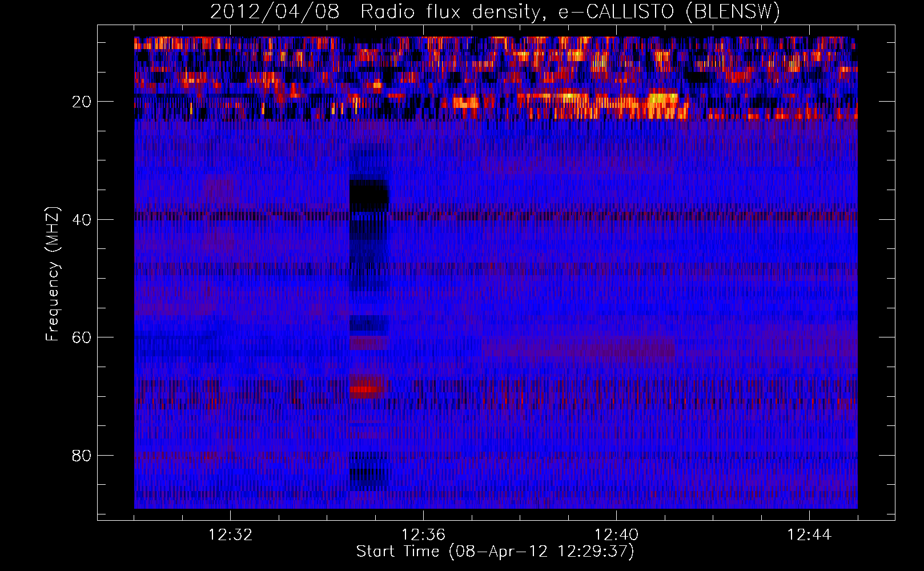924x571 pixels.
Task: Click the plot title '2012/04/08 Radio flux density, e-CALLISTO (BLENSW)'
Action: [495, 12]
